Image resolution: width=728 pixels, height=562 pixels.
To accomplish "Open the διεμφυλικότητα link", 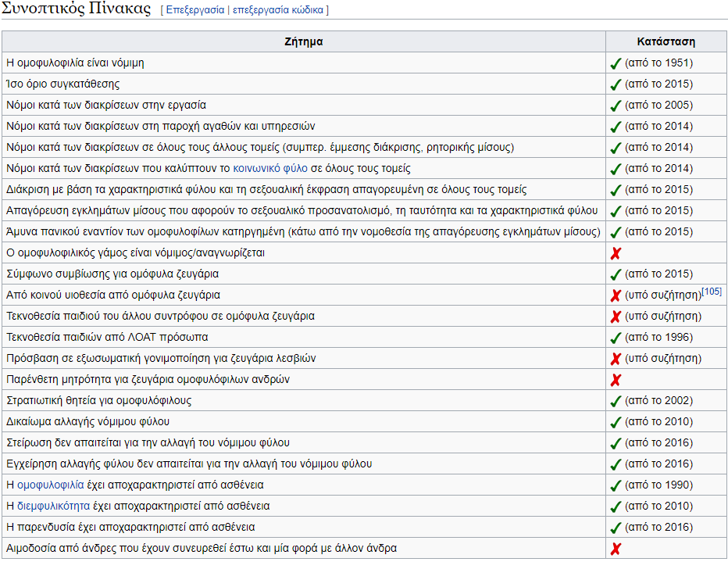I will [x=53, y=506].
